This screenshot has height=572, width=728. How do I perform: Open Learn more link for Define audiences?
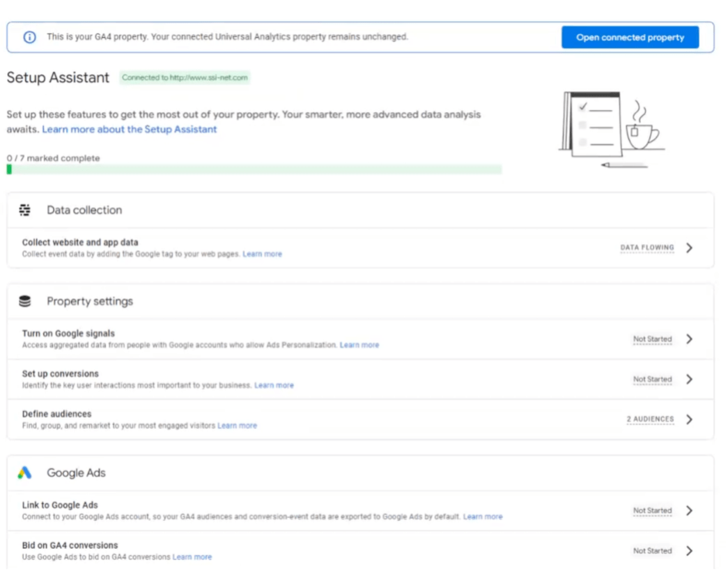pos(238,426)
